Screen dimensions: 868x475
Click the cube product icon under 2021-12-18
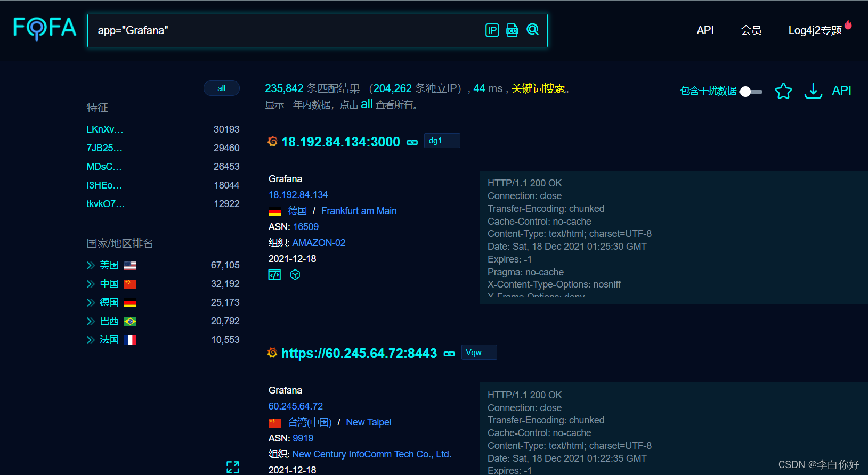(x=295, y=275)
